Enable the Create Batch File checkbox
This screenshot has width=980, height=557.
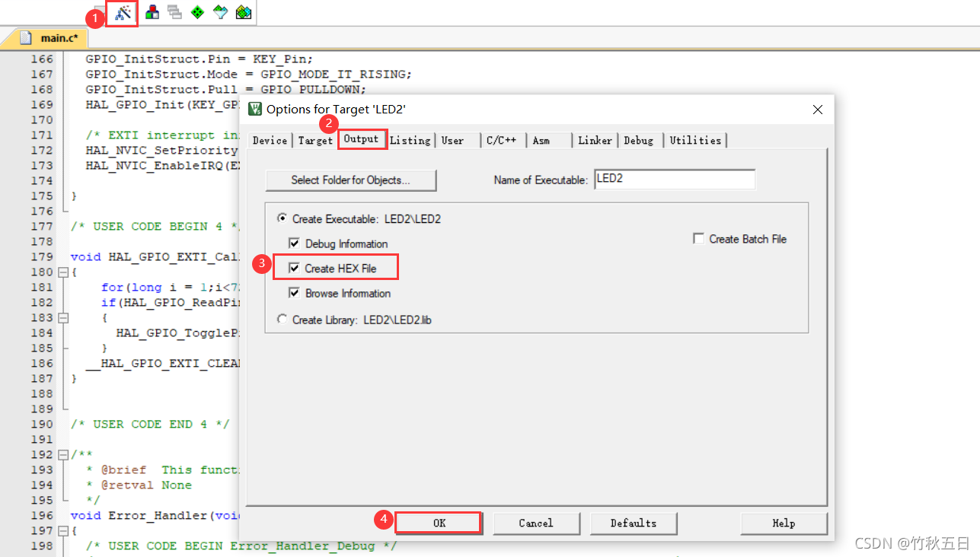(x=698, y=239)
